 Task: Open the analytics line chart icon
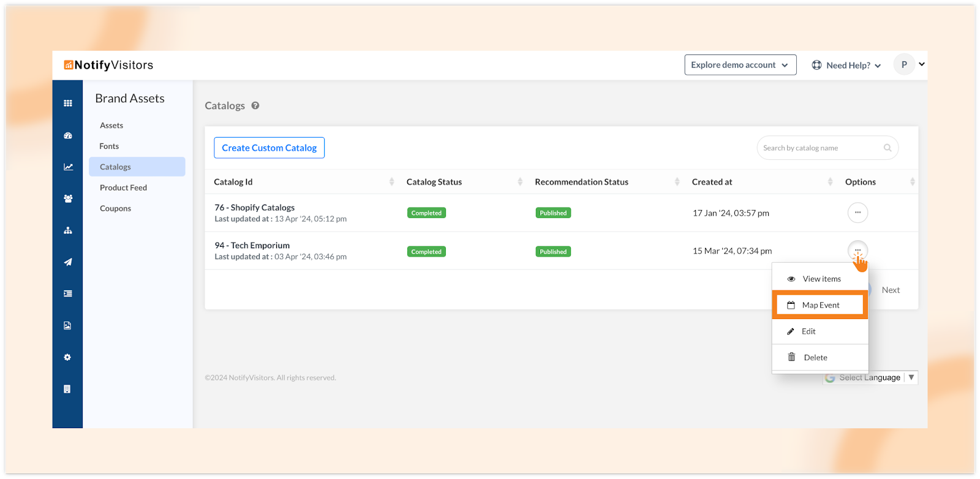[x=68, y=167]
